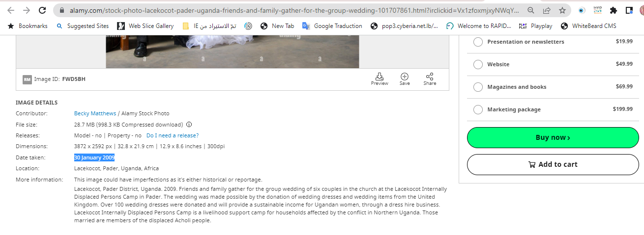Click the Preview download icon
This screenshot has height=235, width=644.
pos(380,77)
